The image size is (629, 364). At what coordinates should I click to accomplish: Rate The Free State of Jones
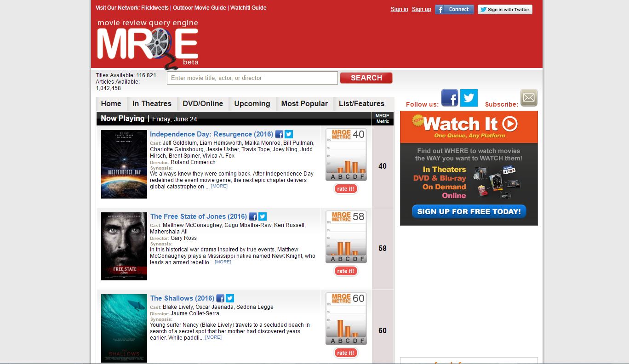click(346, 271)
